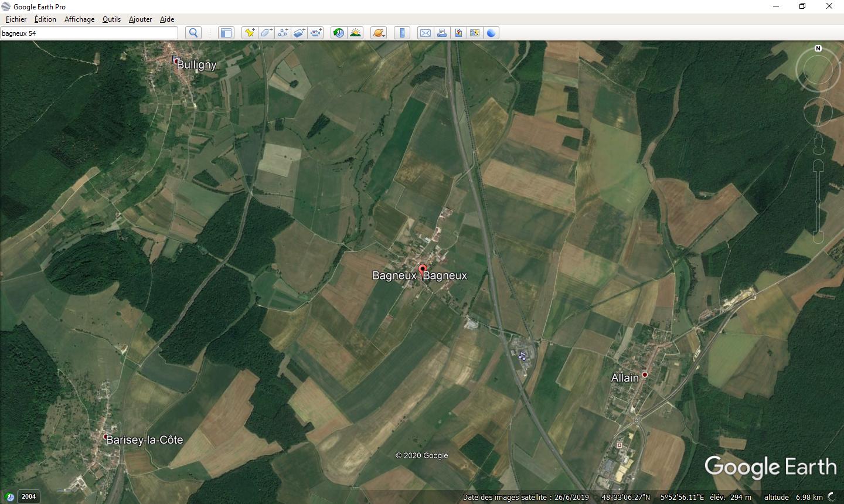Click the music note icon near motorway
This screenshot has width=844, height=504.
coord(522,355)
